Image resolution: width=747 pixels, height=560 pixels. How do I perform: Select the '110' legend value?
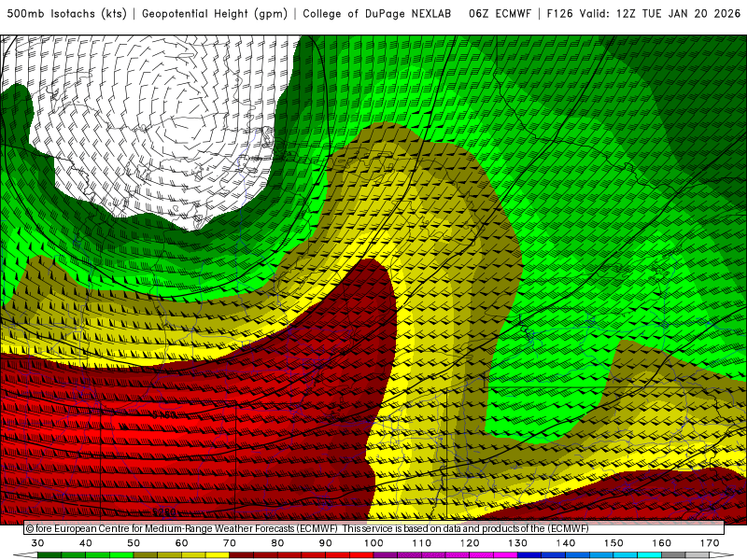[422, 543]
